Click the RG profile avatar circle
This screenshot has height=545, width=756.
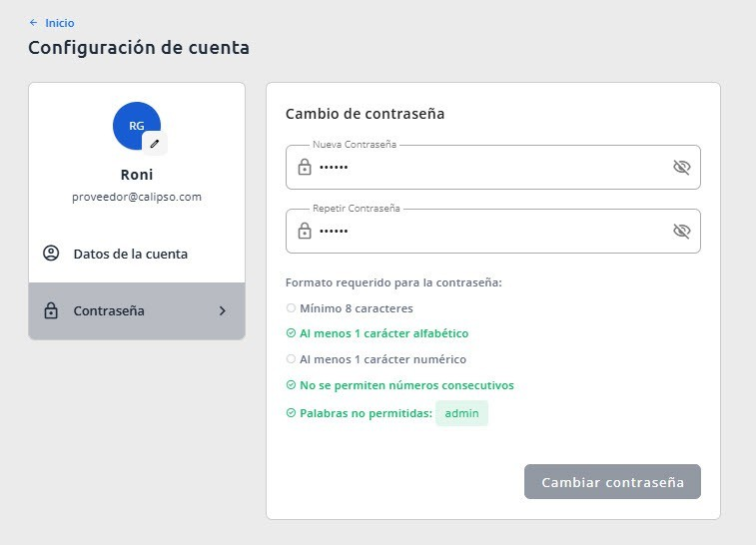(x=137, y=126)
